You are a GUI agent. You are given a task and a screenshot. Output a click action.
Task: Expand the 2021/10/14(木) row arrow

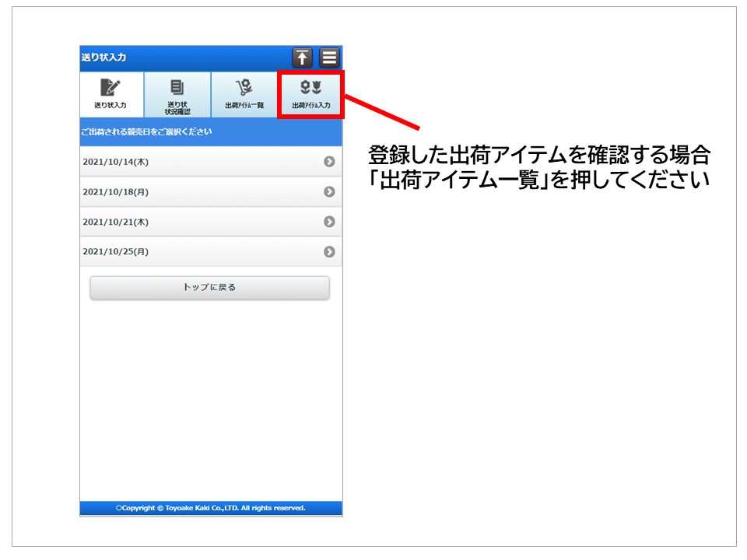tap(329, 162)
